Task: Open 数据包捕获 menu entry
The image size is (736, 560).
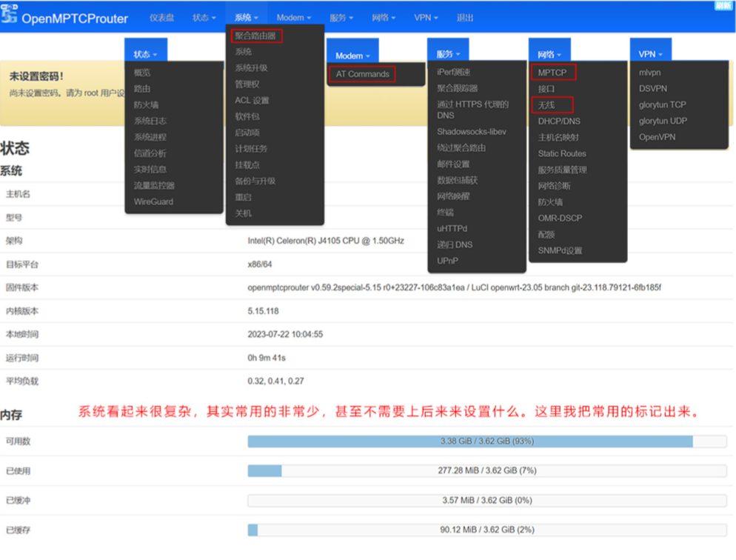Action: click(x=457, y=180)
